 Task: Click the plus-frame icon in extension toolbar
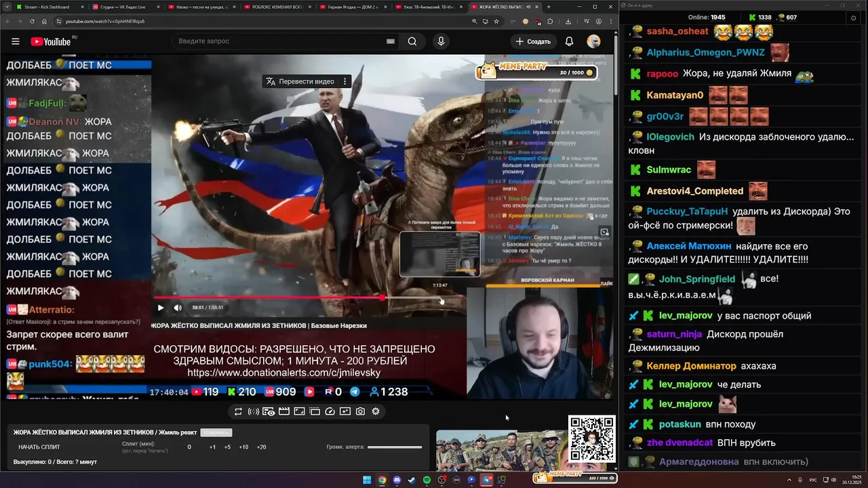tap(345, 411)
